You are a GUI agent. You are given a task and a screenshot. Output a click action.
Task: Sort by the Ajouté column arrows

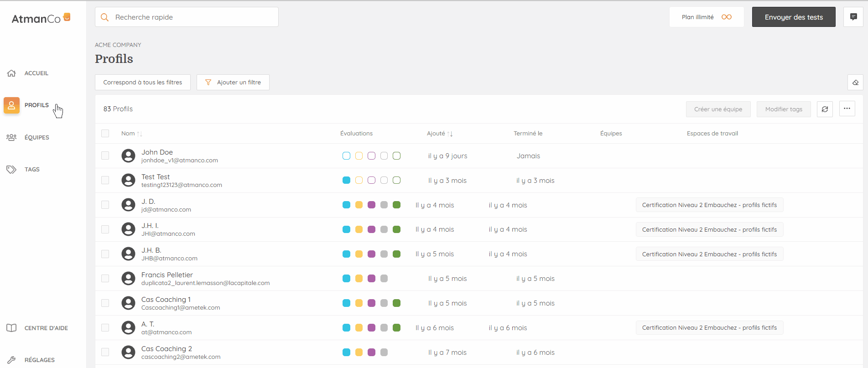[450, 134]
